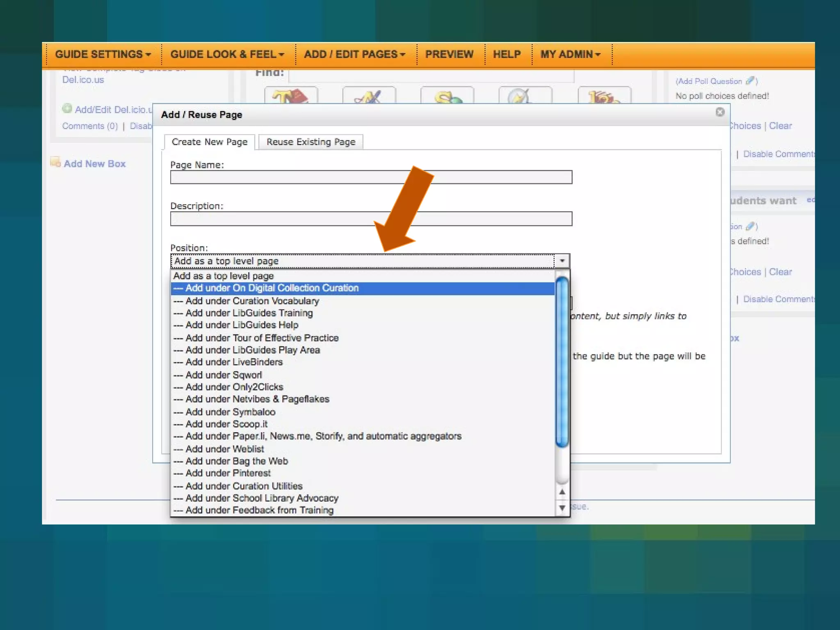Open the Guide Settings menu
The height and width of the screenshot is (630, 840).
pyautogui.click(x=103, y=54)
